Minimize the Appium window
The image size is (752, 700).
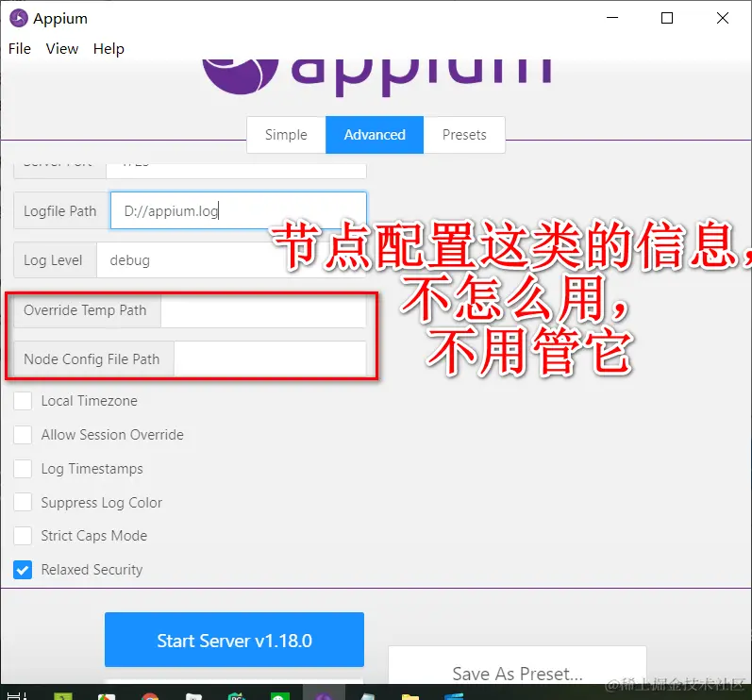pyautogui.click(x=612, y=18)
